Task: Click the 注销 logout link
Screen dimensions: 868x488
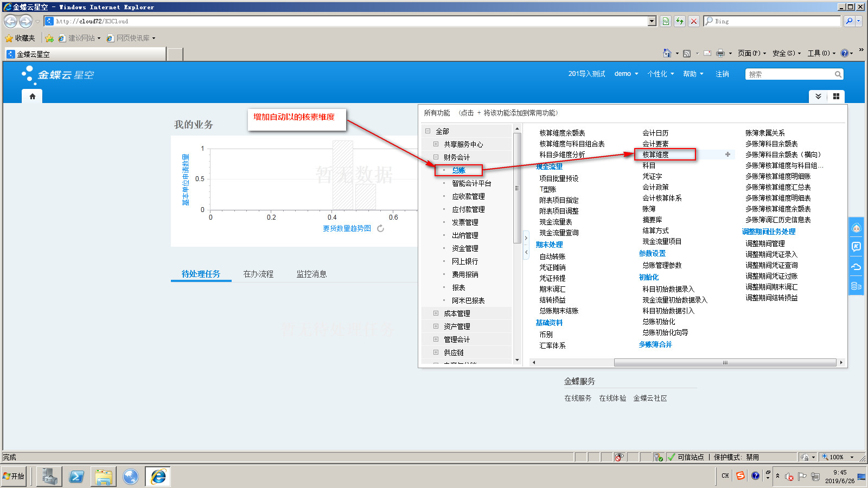Action: (722, 74)
